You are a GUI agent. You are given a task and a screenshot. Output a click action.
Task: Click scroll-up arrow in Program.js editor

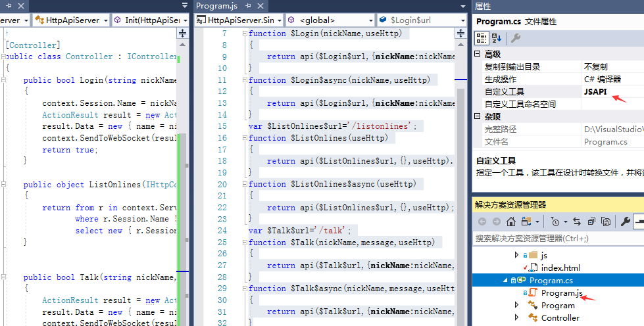(461, 44)
